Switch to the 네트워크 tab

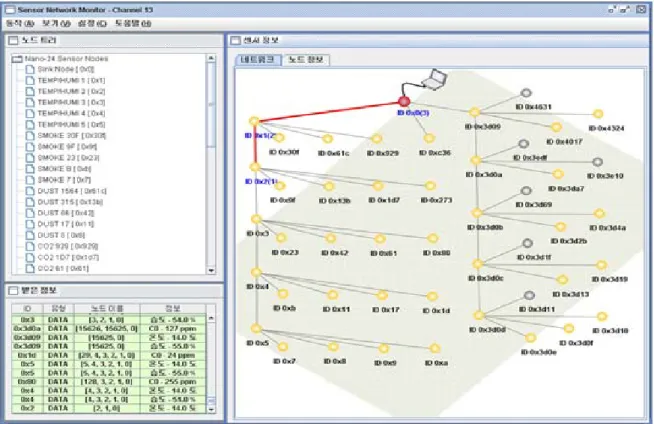(x=258, y=60)
